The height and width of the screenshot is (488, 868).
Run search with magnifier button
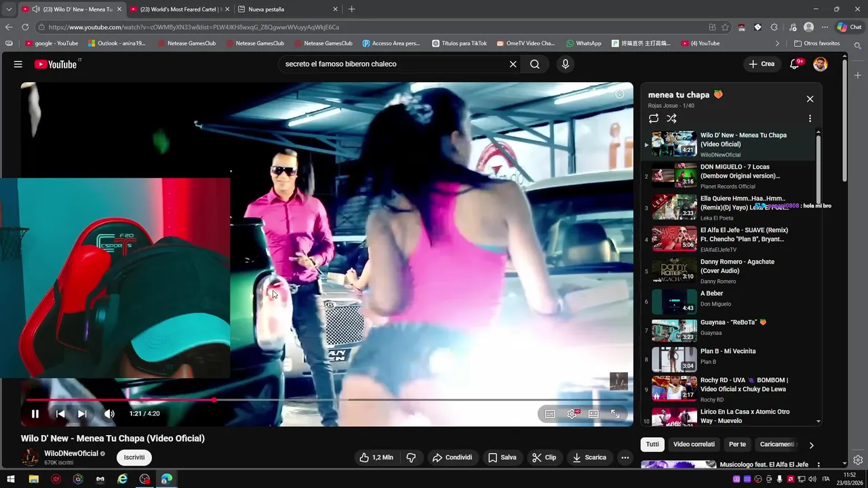pyautogui.click(x=535, y=64)
